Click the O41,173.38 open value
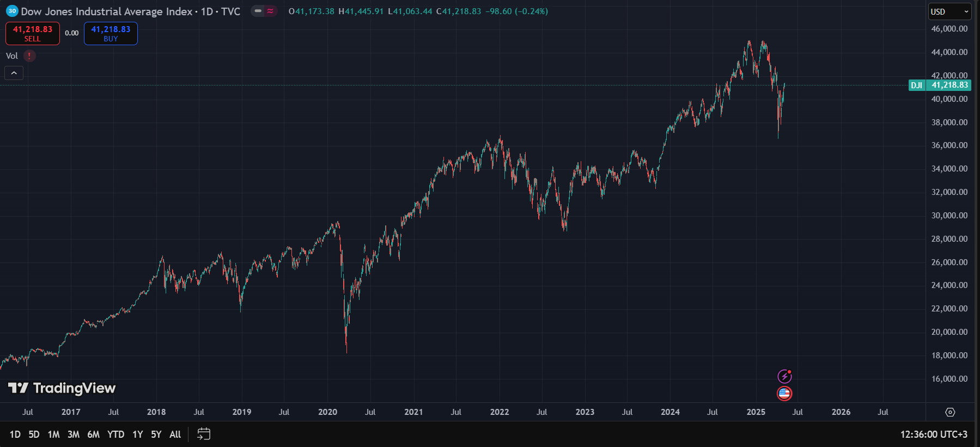This screenshot has width=980, height=447. (x=312, y=11)
